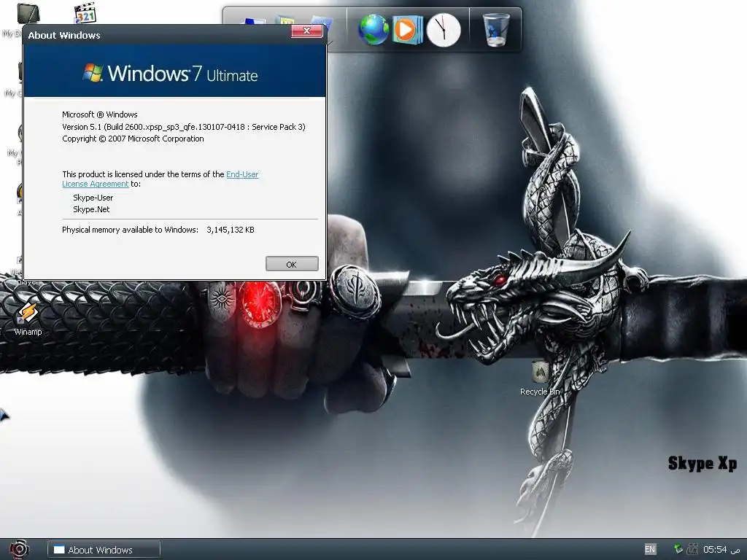Click the "3,145,132 KB" memory value

tap(230, 230)
